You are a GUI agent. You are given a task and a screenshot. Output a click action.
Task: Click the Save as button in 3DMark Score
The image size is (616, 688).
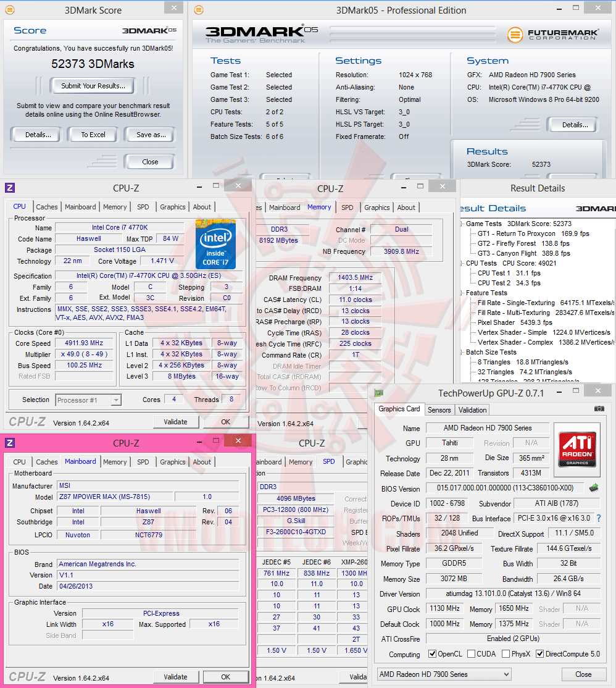tap(151, 134)
